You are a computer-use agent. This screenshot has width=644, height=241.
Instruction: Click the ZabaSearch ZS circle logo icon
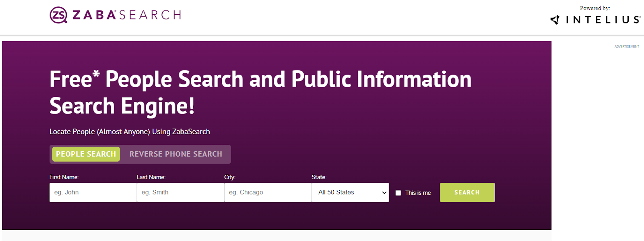[58, 15]
